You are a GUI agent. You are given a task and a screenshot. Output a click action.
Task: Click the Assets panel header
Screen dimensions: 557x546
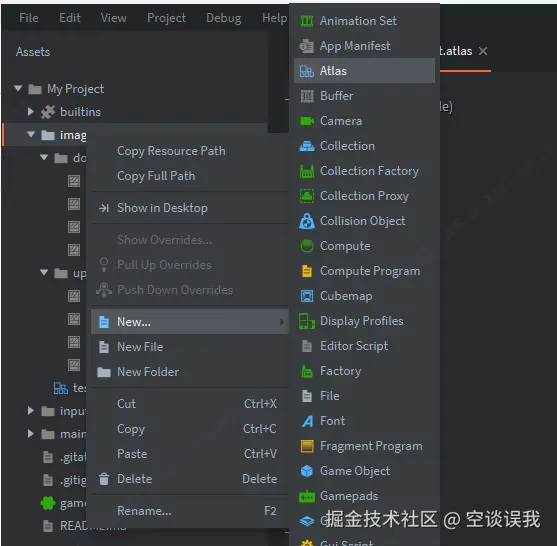click(33, 52)
